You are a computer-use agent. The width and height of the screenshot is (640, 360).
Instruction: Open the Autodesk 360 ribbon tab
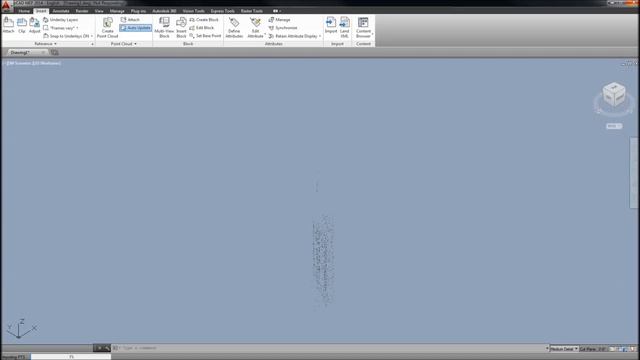click(164, 11)
